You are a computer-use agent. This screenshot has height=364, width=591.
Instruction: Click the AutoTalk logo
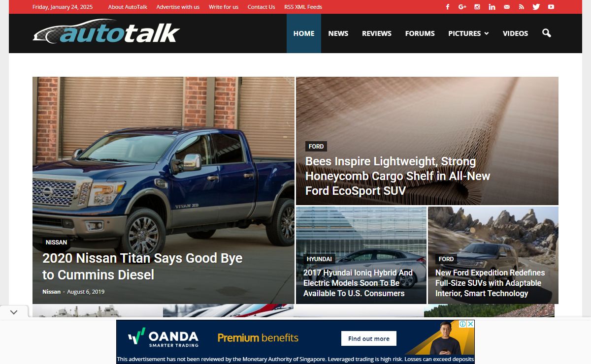pyautogui.click(x=106, y=32)
